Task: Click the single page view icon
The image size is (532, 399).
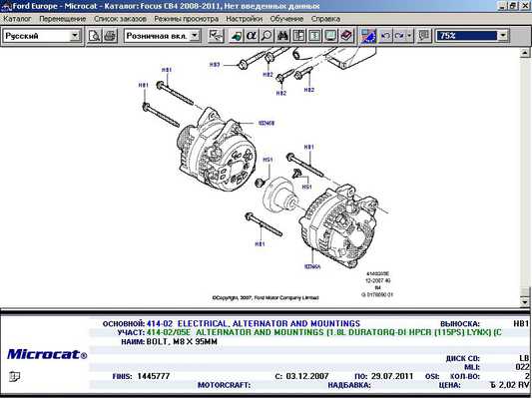Action: coord(314,35)
